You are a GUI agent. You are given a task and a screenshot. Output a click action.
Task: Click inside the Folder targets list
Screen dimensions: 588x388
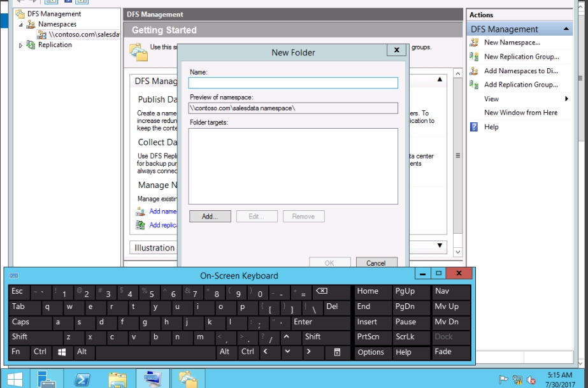point(293,166)
